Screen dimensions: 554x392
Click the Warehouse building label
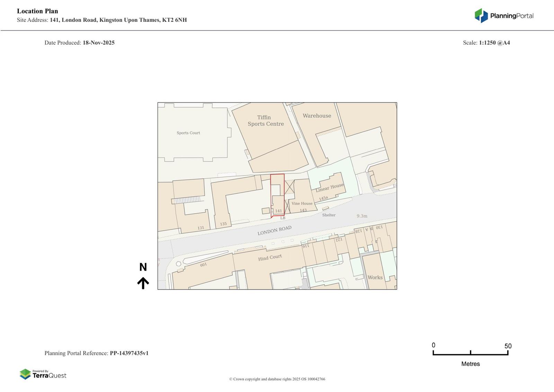317,116
